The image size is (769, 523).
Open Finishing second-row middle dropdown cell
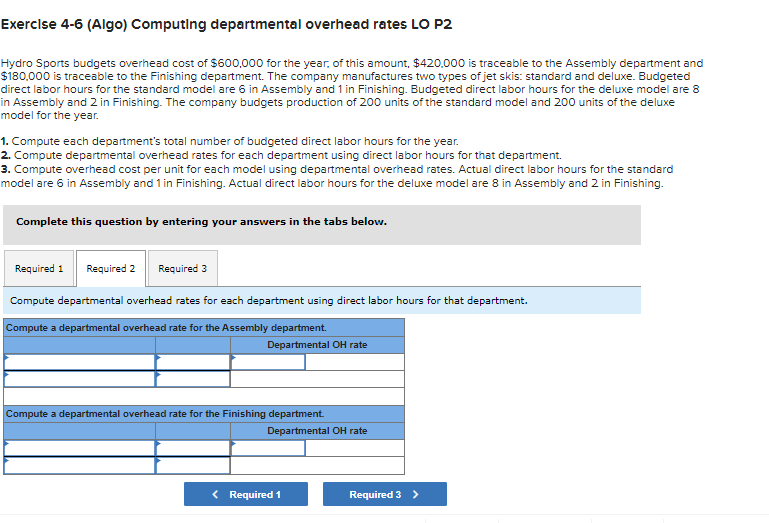[193, 465]
